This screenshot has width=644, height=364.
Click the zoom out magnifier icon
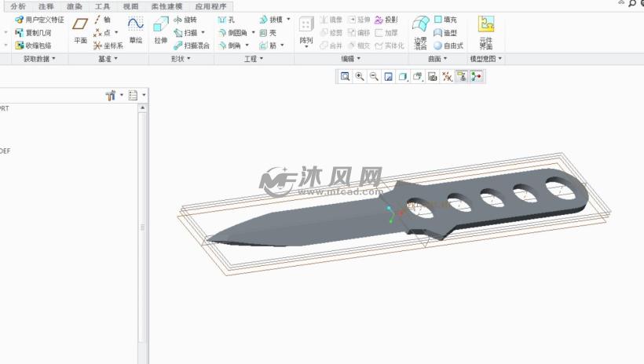pos(374,76)
